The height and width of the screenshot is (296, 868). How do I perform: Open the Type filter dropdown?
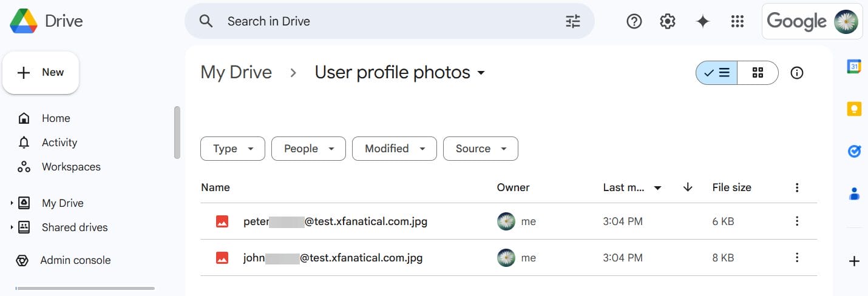(x=232, y=149)
